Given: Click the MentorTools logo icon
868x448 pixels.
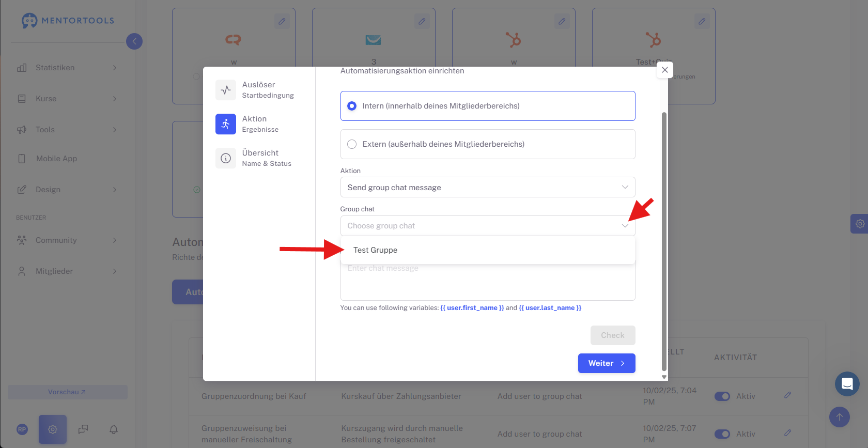Looking at the screenshot, I should click(29, 21).
